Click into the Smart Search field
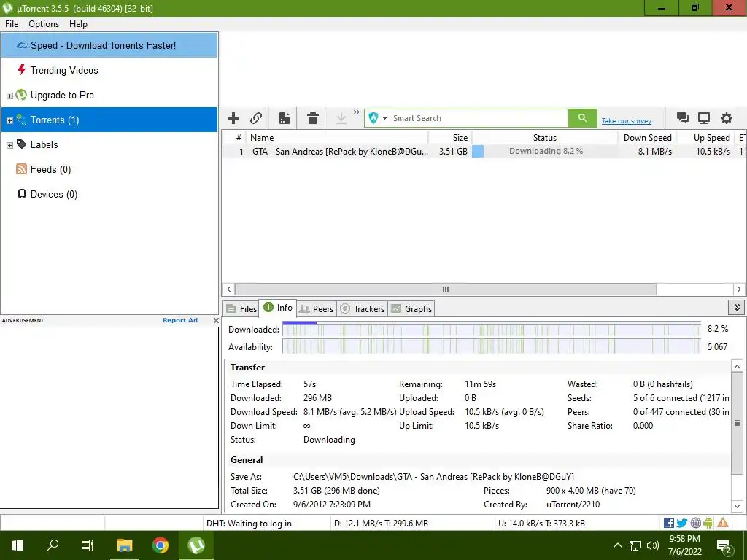 point(479,118)
